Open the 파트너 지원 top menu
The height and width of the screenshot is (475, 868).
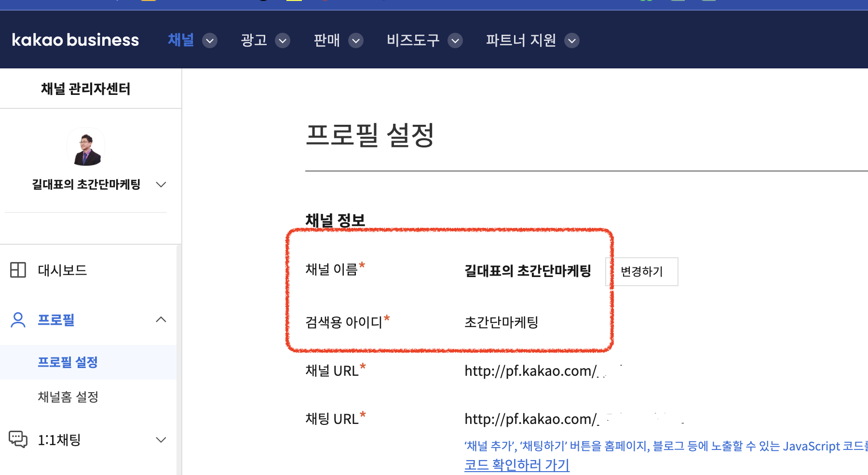click(x=521, y=40)
